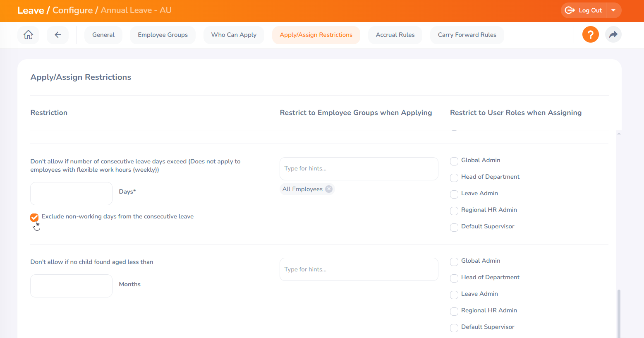Go back using the back arrow icon

(57, 35)
